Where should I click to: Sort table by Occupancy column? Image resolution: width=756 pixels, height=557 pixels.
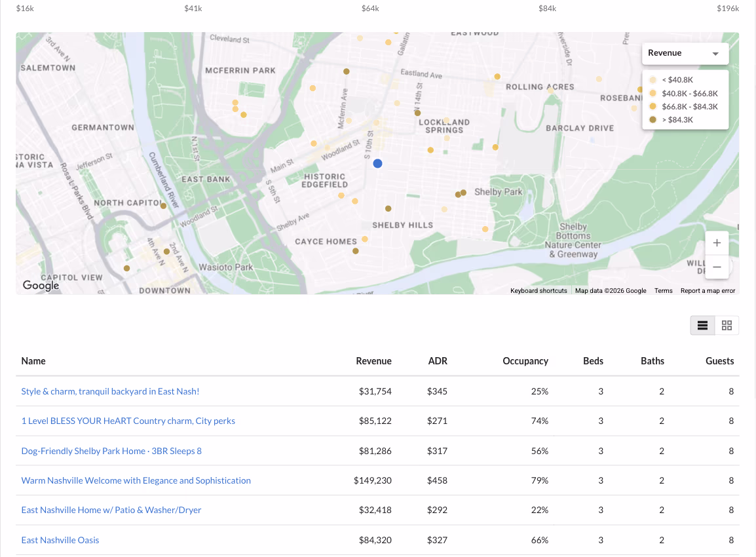(525, 360)
